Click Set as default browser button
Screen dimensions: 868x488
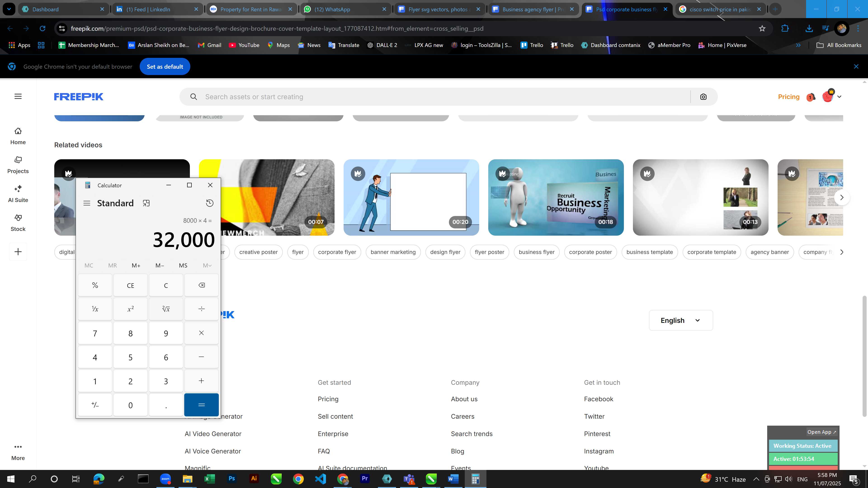click(165, 67)
